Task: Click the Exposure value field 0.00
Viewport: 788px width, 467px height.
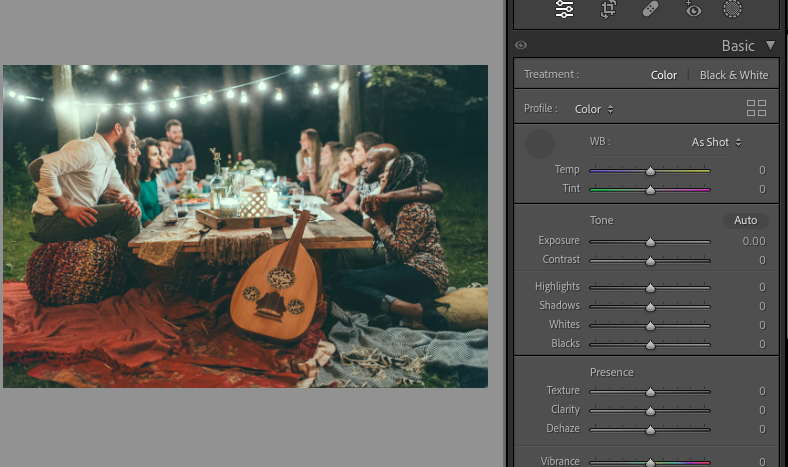Action: click(x=753, y=241)
